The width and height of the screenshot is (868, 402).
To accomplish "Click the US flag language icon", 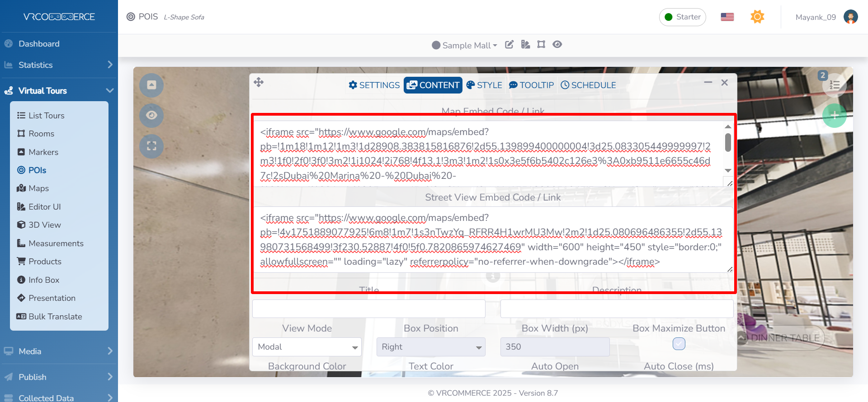I will tap(727, 17).
